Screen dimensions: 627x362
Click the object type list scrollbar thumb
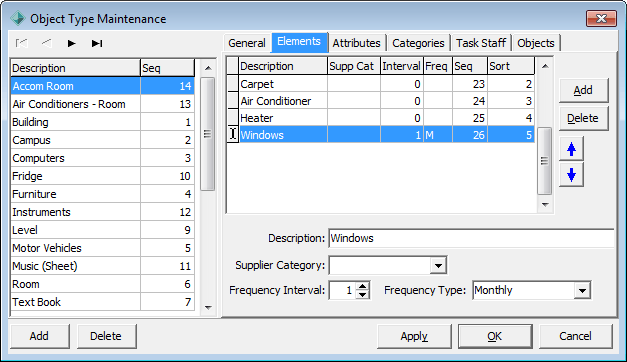(207, 134)
